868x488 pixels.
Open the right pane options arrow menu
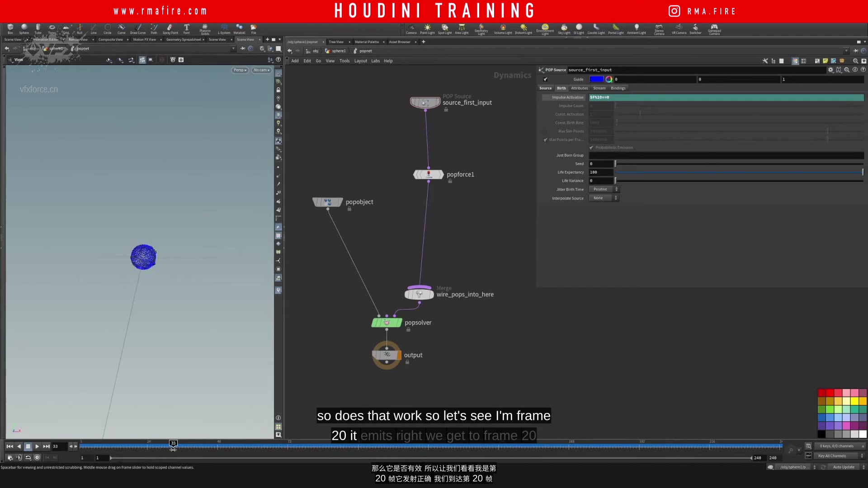point(865,42)
